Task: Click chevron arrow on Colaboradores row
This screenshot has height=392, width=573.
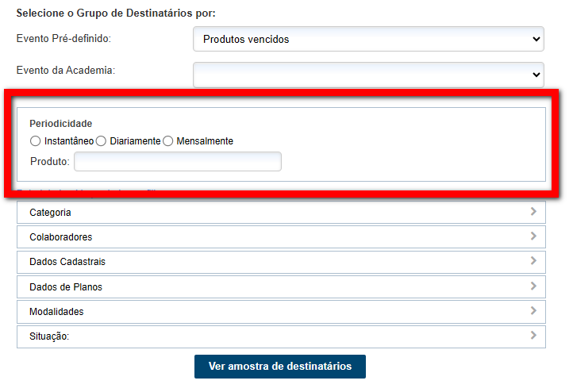Action: tap(533, 236)
